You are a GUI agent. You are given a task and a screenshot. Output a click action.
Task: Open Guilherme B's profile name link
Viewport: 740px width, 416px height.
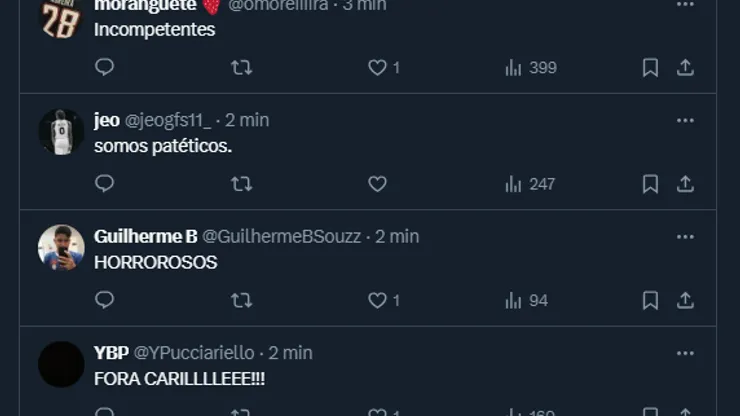[x=145, y=237]
